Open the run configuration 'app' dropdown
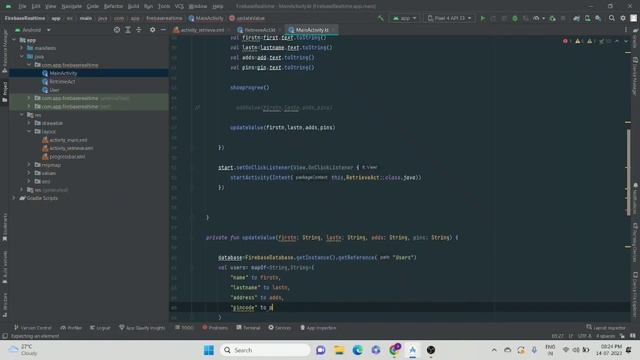The height and width of the screenshot is (360, 640). [x=404, y=18]
